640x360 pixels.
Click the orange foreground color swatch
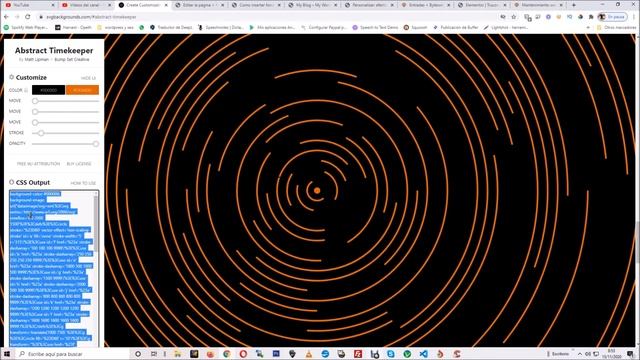pos(82,90)
